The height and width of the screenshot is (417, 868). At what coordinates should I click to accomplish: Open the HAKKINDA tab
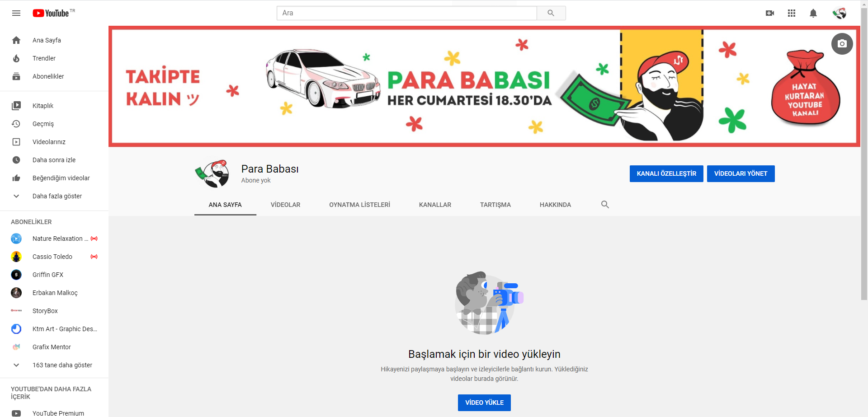click(x=555, y=205)
